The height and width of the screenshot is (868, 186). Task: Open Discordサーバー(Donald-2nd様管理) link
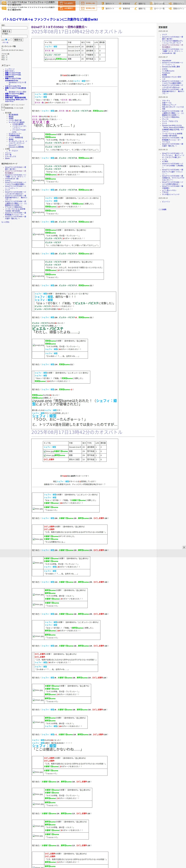click(16, 146)
